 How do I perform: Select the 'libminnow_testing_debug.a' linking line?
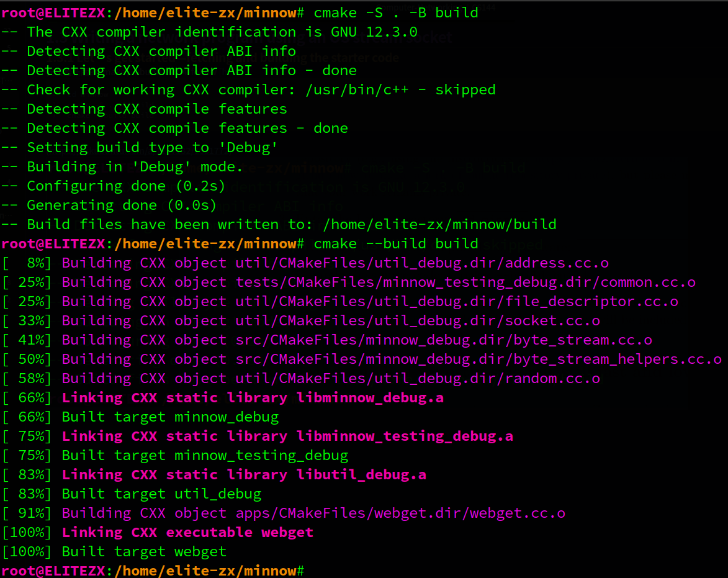tap(257, 436)
